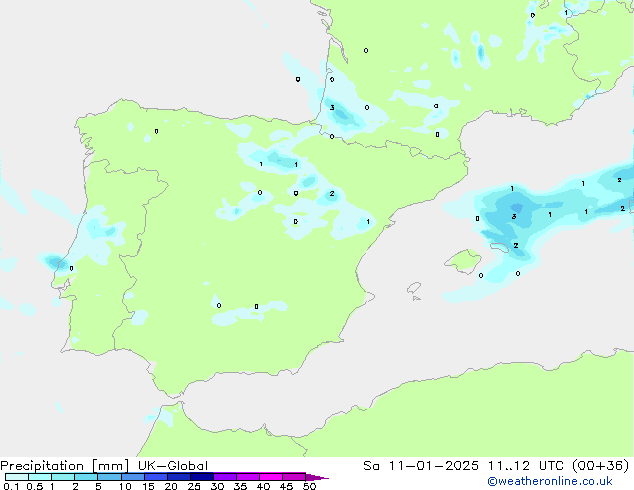Click the legend scale label "0.5"
This screenshot has width=634, height=490.
(x=35, y=486)
